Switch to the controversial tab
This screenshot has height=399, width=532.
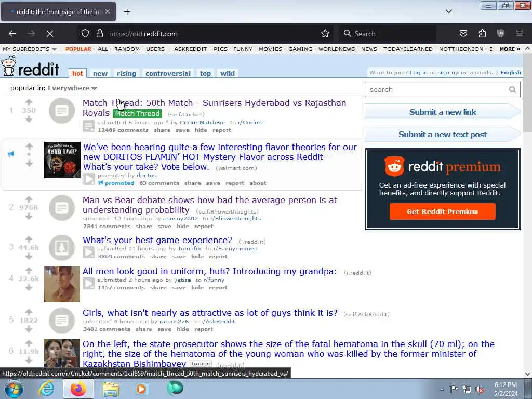tap(168, 73)
